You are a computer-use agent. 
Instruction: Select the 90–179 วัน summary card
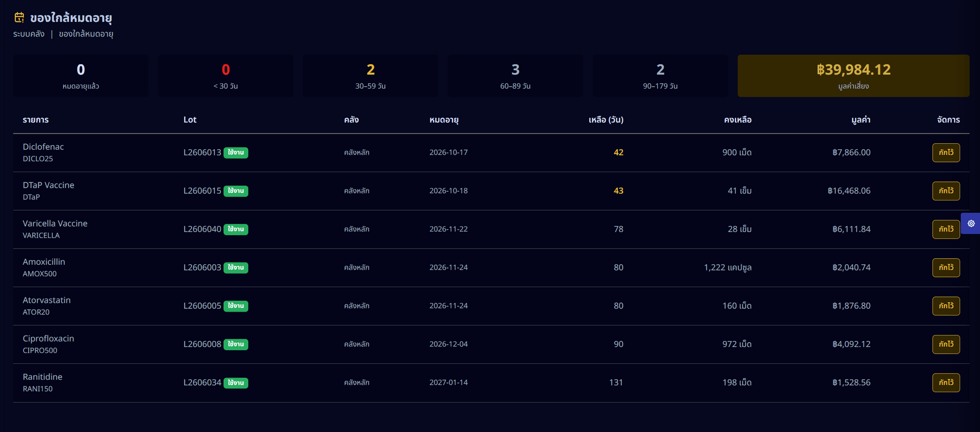(x=660, y=76)
